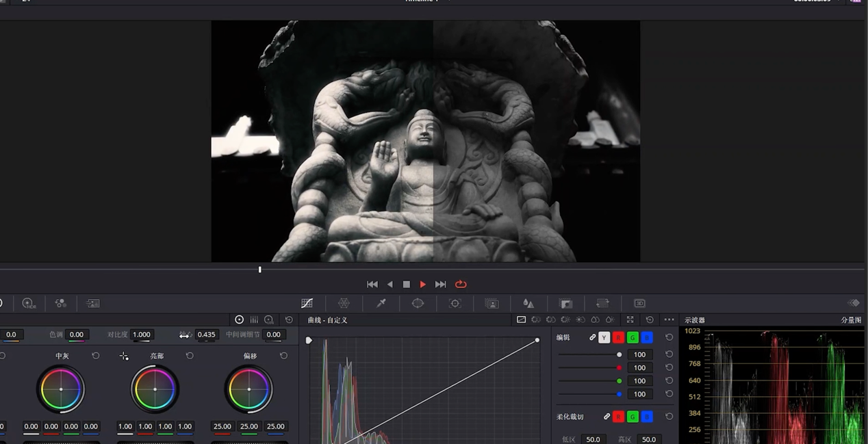Viewport: 868px width, 444px height.
Task: Open the Color Warper palette
Action: pos(344,303)
